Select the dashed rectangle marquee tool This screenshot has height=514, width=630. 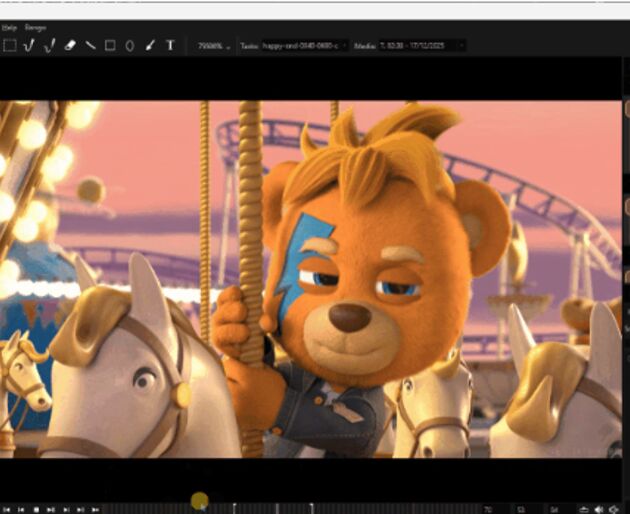click(9, 45)
